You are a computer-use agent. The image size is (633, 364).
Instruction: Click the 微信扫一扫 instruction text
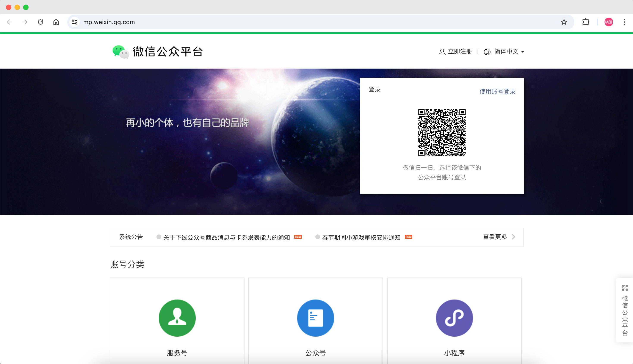(442, 172)
